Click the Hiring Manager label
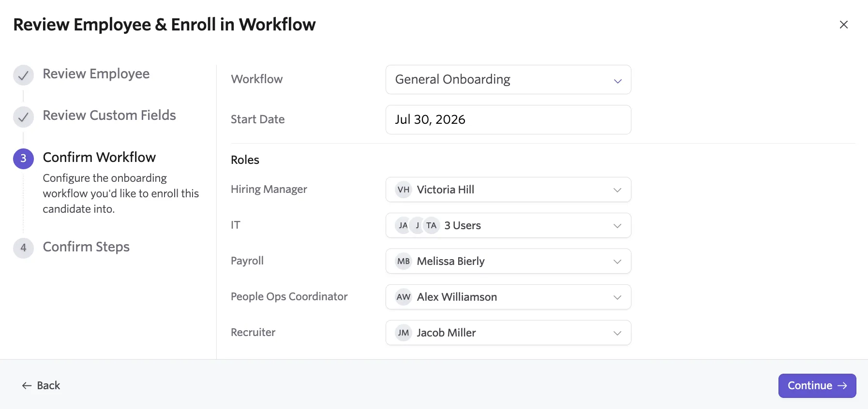This screenshot has width=868, height=409. pos(269,190)
